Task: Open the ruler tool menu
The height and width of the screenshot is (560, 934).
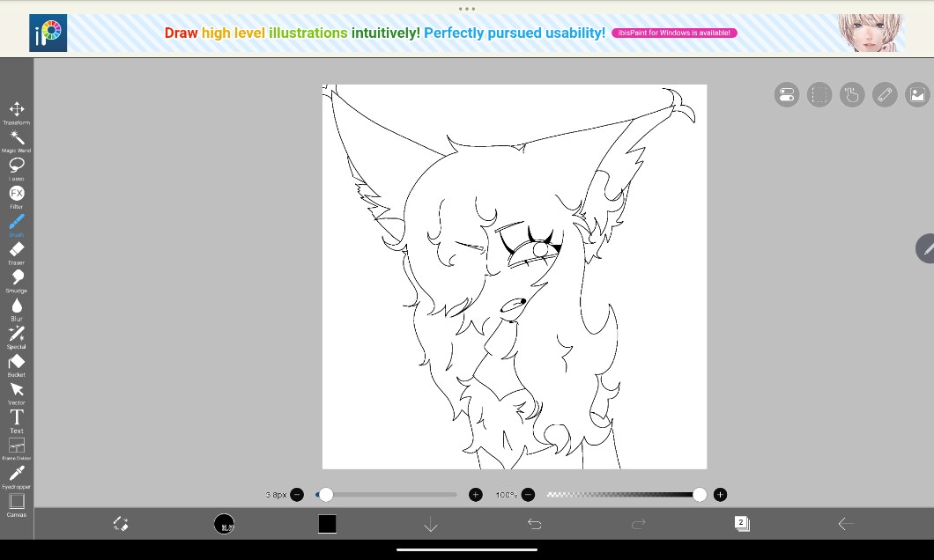Action: point(884,95)
